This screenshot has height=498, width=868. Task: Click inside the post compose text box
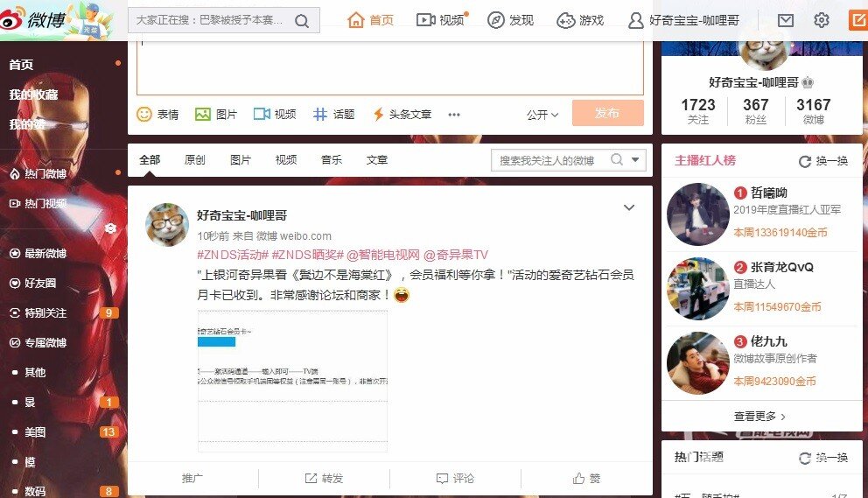pos(389,67)
